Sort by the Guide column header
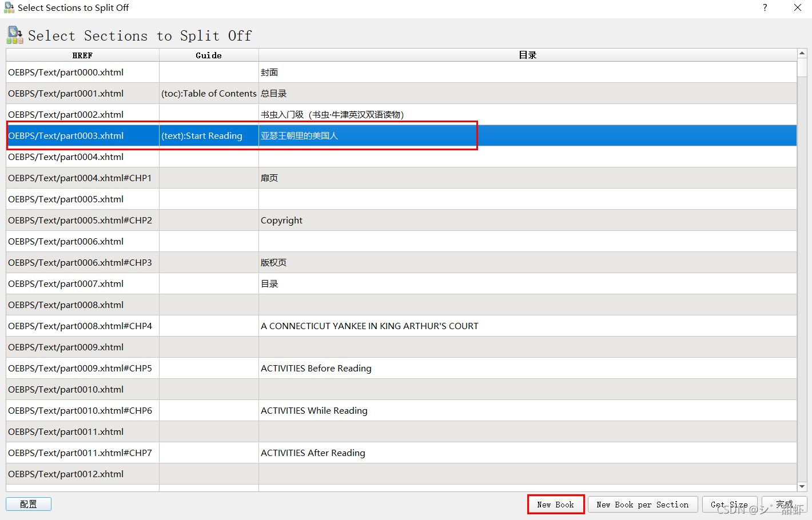 209,55
